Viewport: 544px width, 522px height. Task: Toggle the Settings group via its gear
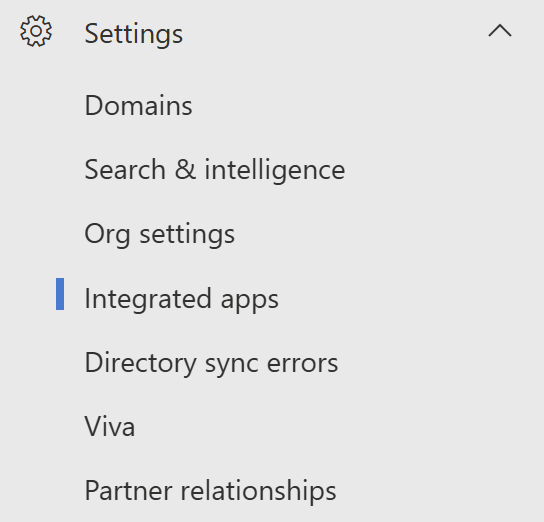click(x=36, y=31)
